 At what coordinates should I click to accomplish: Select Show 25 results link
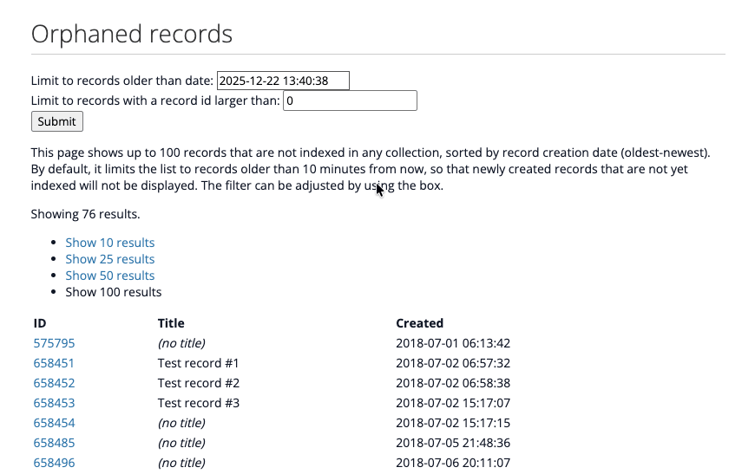[x=110, y=259]
